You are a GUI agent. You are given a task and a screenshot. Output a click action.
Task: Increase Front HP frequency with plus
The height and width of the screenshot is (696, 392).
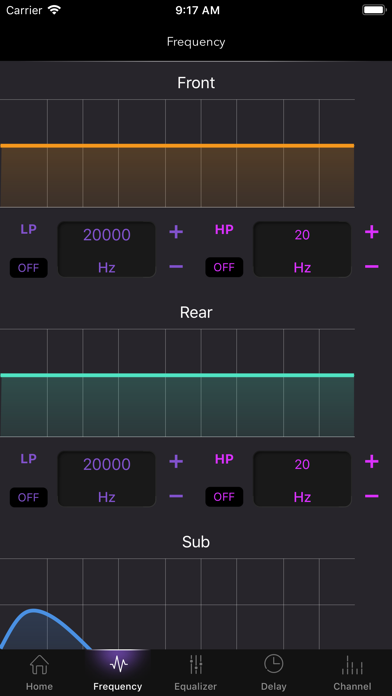[x=372, y=232]
